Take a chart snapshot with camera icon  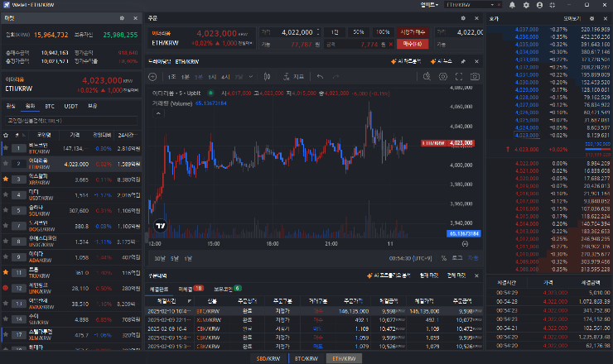point(475,77)
